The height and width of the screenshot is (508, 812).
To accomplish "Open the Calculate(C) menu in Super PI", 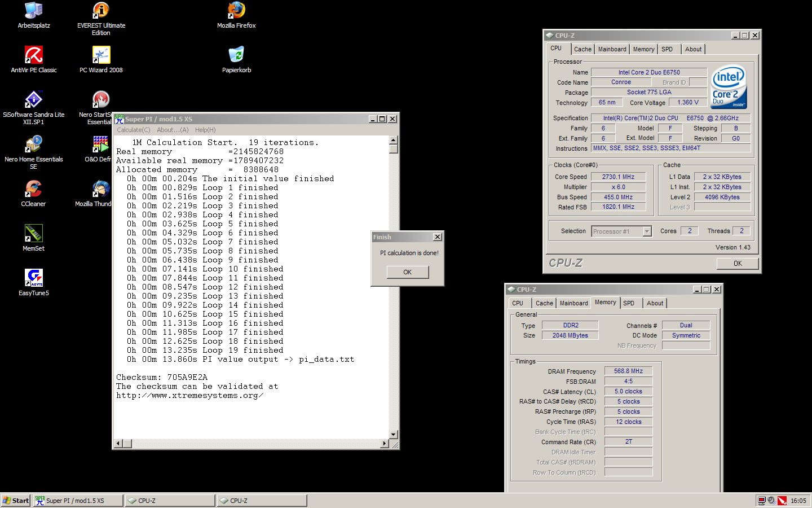I will pyautogui.click(x=134, y=130).
